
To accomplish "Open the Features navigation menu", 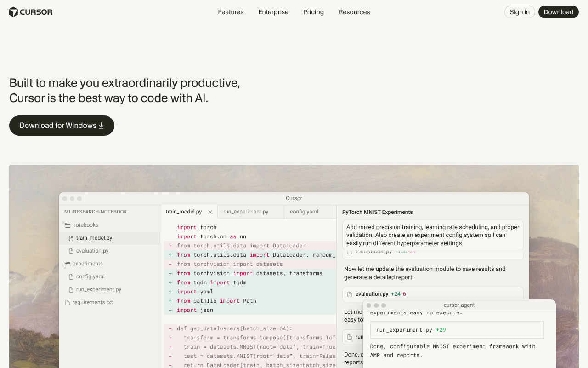I will [x=231, y=12].
